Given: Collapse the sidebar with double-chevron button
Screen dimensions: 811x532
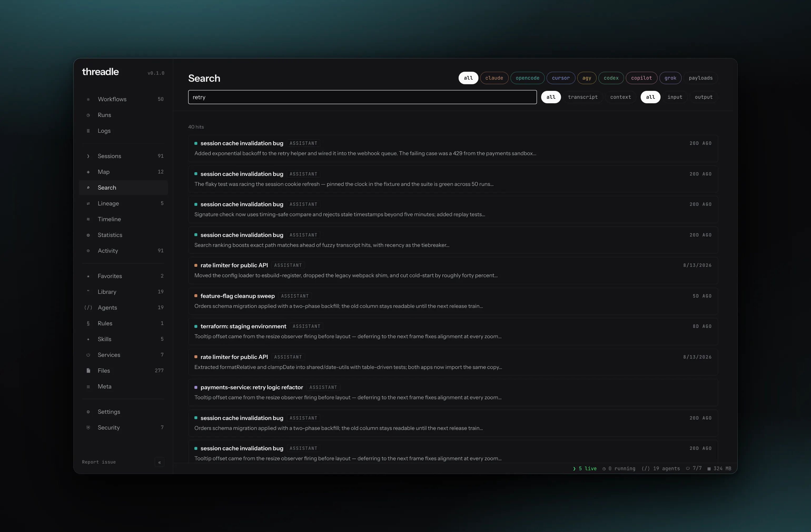Looking at the screenshot, I should 160,462.
